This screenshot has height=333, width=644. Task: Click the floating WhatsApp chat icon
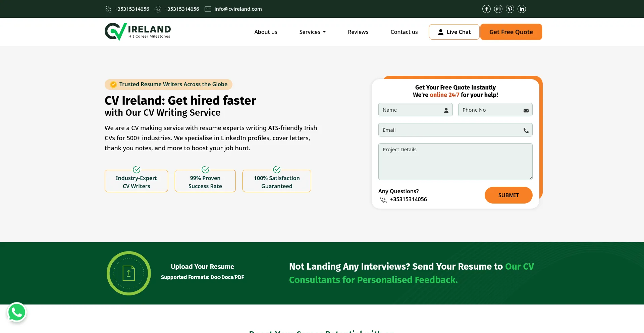coord(17,313)
